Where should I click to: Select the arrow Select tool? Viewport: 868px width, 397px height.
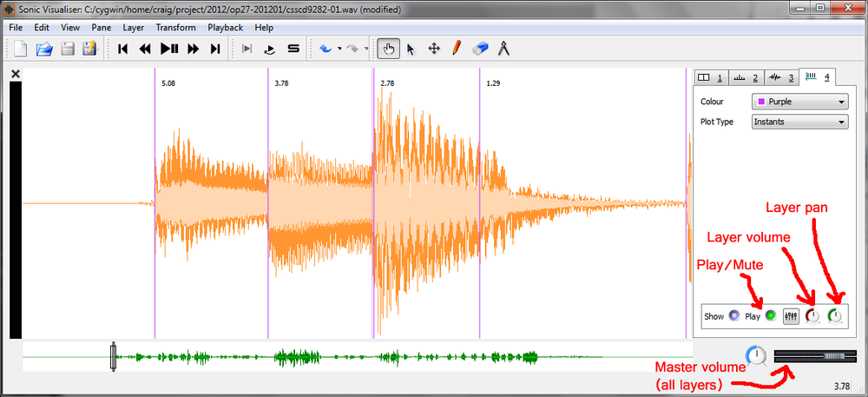pos(411,49)
